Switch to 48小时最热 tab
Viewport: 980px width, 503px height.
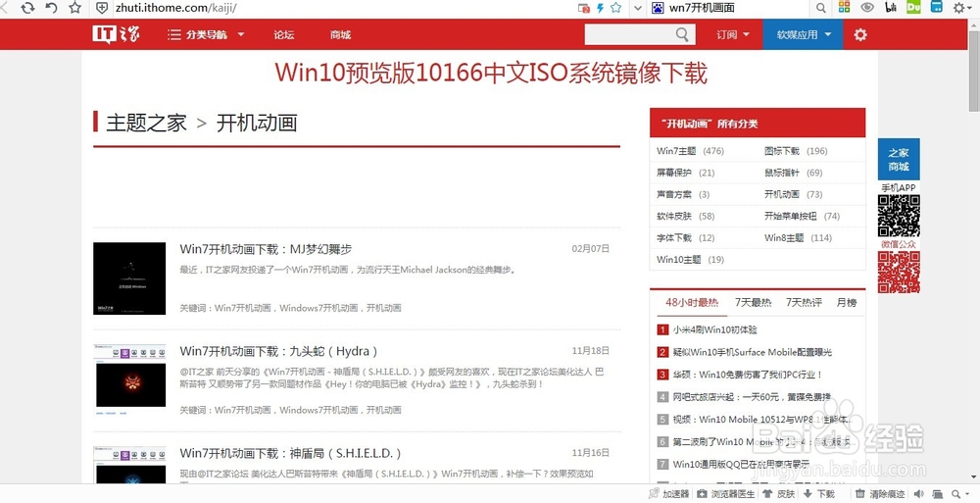click(691, 303)
